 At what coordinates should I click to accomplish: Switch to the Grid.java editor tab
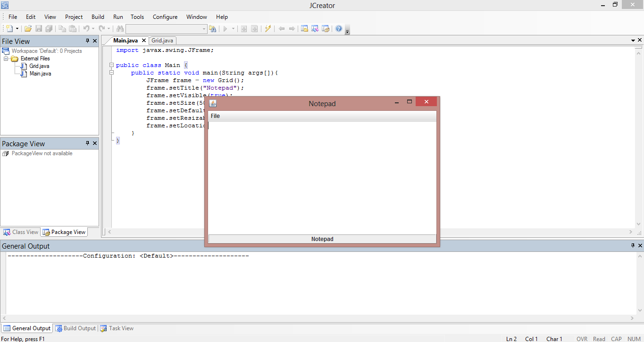tap(162, 41)
